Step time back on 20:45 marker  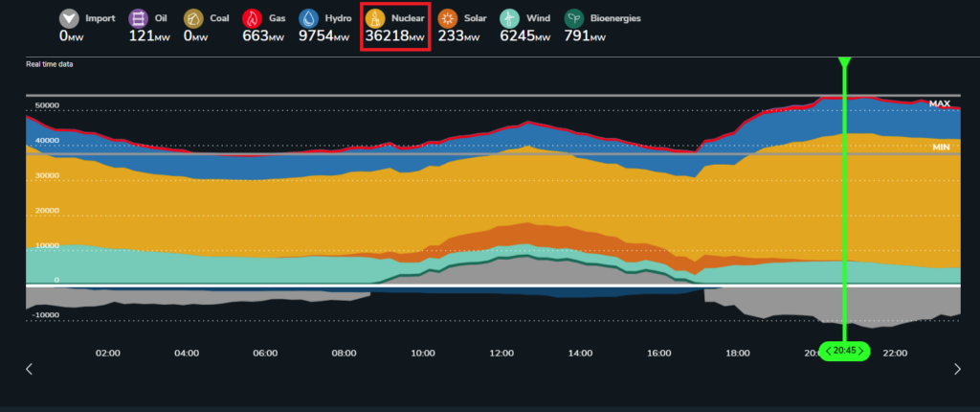(828, 352)
